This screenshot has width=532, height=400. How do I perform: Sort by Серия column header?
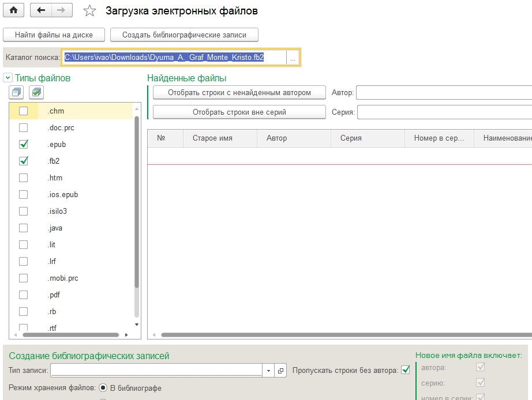coord(368,138)
